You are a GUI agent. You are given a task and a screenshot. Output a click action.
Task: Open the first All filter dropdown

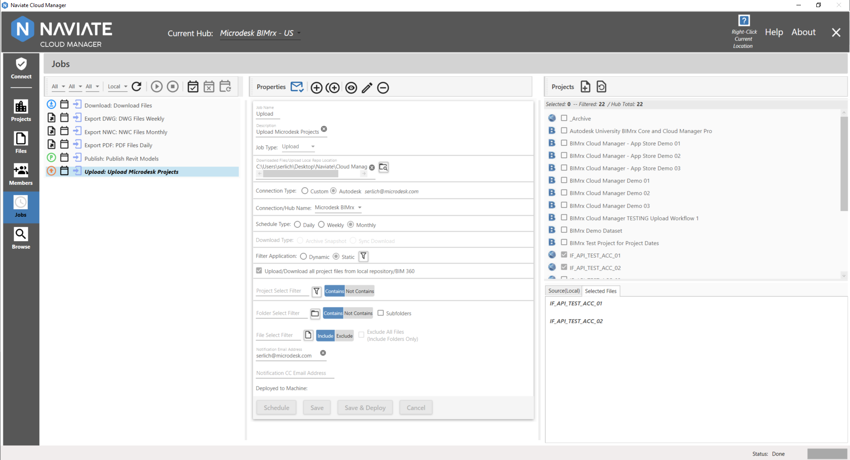[59, 87]
